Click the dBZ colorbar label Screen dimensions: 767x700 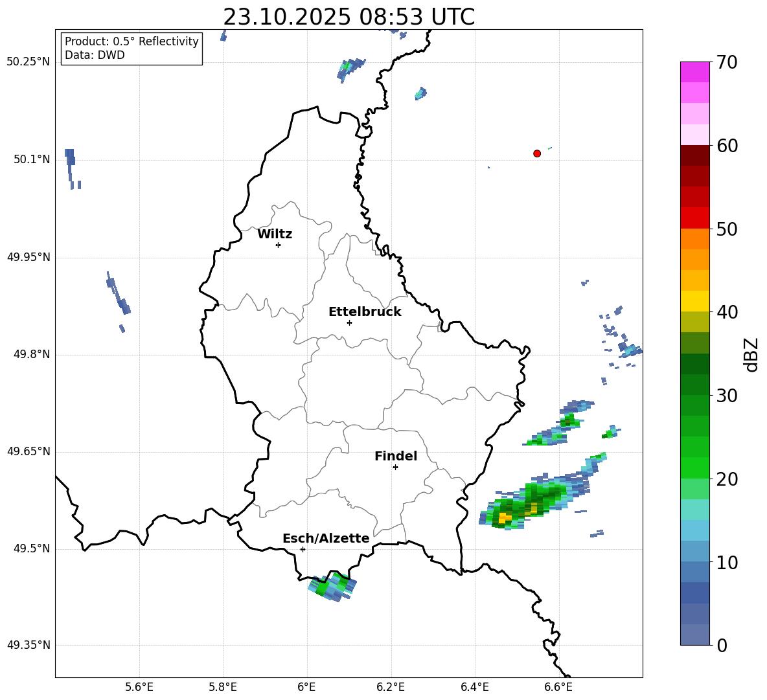[x=750, y=354]
